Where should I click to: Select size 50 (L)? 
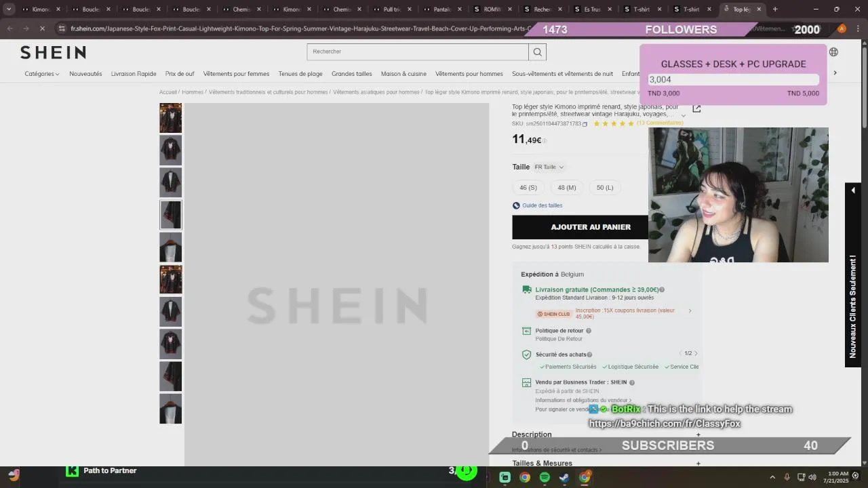(605, 188)
